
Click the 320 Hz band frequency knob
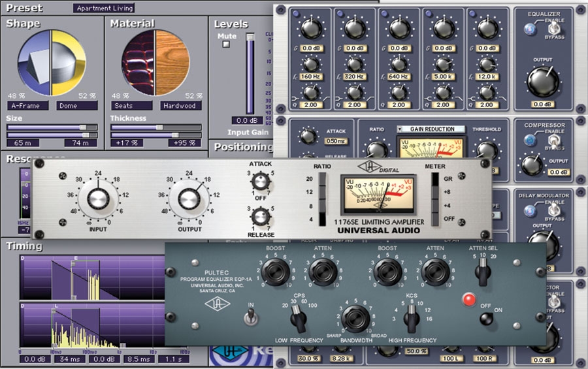click(355, 65)
